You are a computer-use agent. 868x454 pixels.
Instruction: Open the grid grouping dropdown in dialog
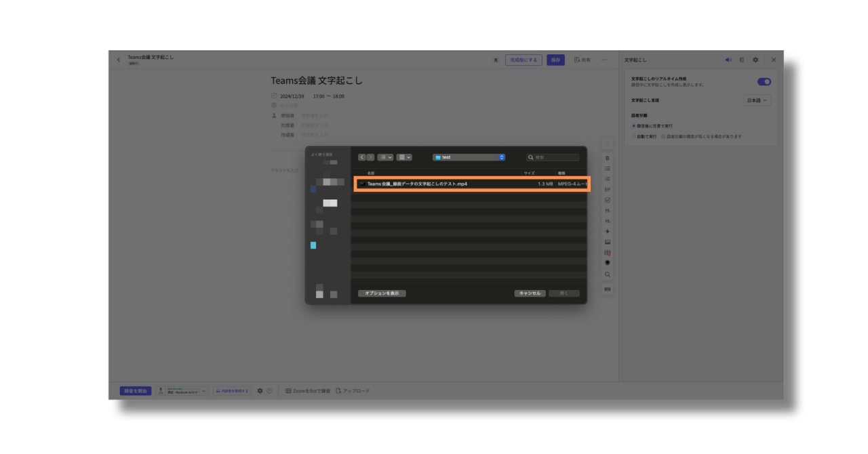point(404,157)
